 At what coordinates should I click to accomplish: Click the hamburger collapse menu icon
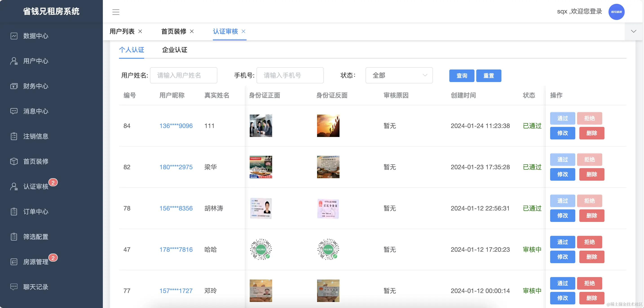116,12
